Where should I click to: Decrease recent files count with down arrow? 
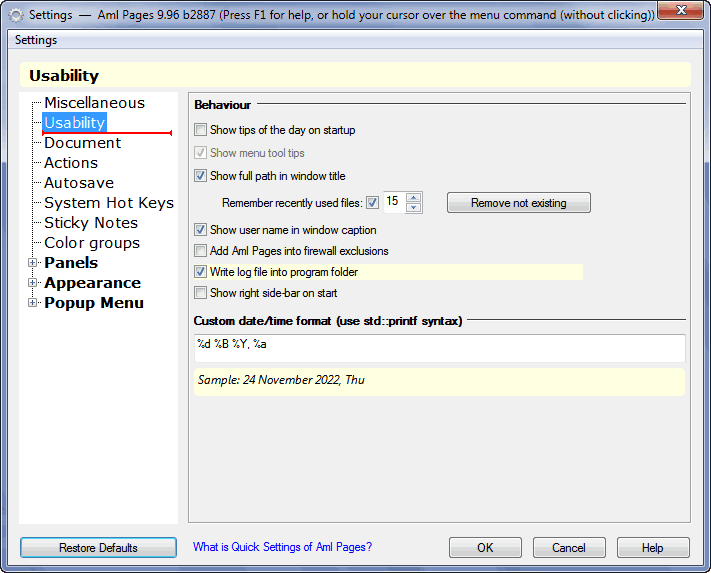pyautogui.click(x=414, y=208)
